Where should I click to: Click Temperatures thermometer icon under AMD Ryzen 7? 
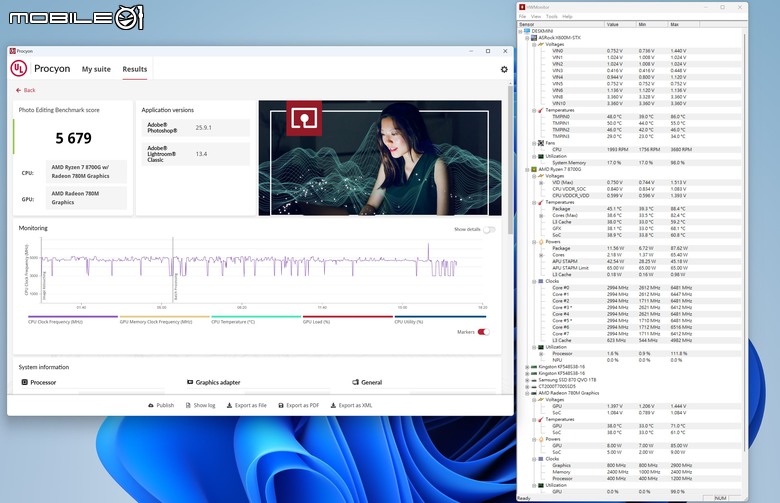(x=541, y=202)
